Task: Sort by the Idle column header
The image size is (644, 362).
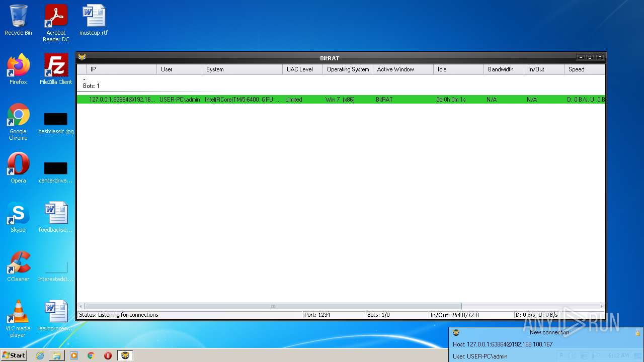Action: (x=458, y=69)
